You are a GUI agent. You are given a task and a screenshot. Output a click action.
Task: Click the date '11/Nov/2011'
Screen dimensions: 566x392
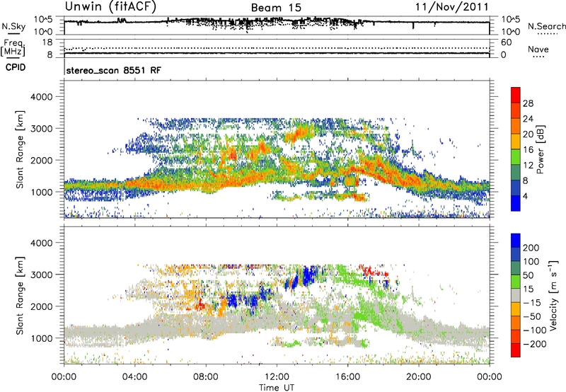tap(451, 6)
